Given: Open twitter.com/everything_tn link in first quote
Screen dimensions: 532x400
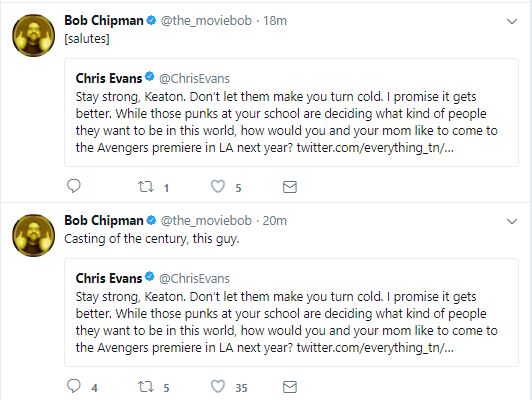Looking at the screenshot, I should [375, 148].
